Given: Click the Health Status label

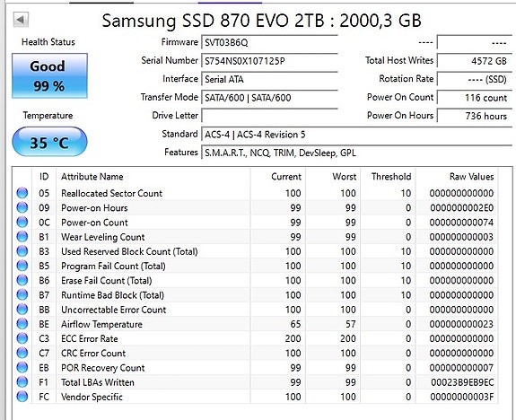Looking at the screenshot, I should tap(48, 42).
